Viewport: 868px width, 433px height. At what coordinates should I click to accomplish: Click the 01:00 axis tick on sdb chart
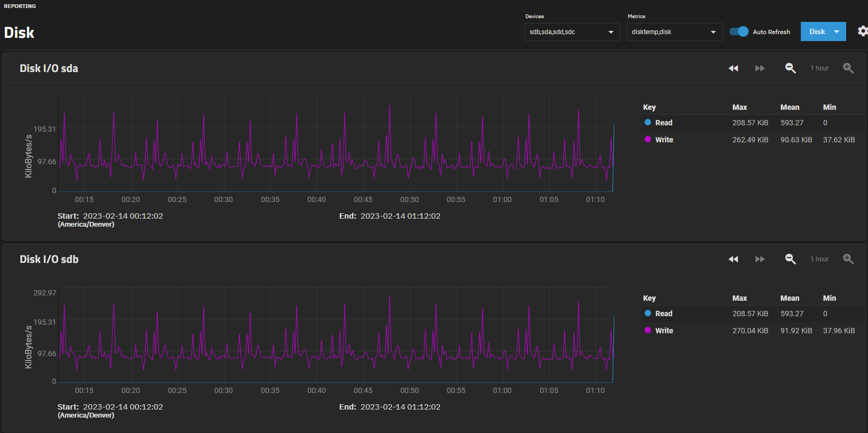click(502, 390)
